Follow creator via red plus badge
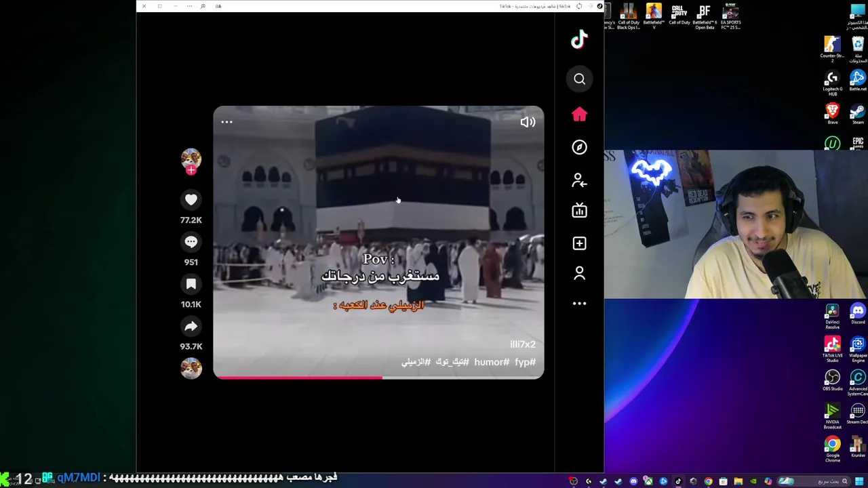The width and height of the screenshot is (868, 488). (x=191, y=170)
